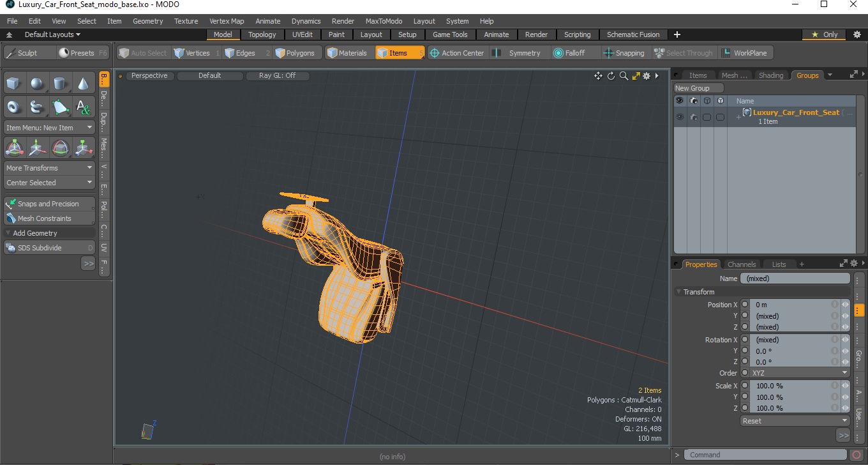
Task: Toggle Symmetry mode
Action: (518, 53)
